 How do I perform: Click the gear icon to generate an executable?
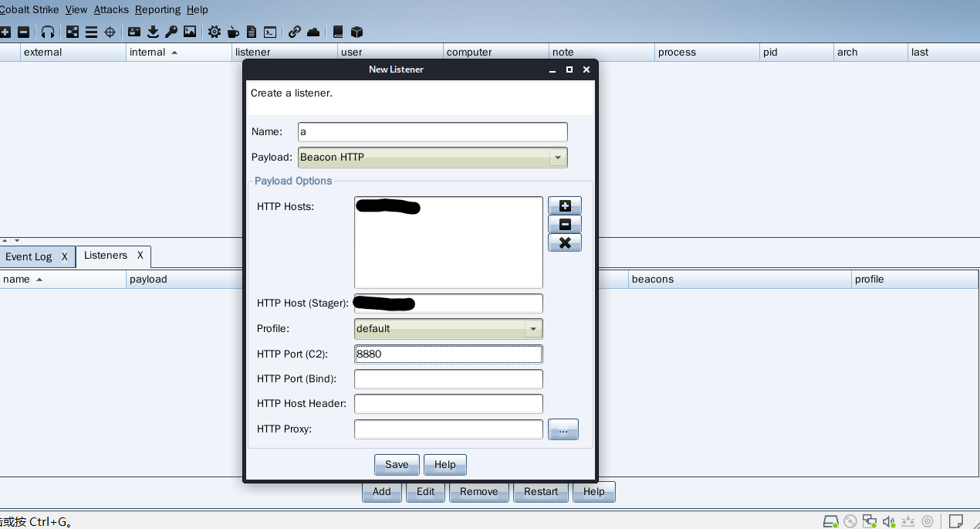(215, 32)
